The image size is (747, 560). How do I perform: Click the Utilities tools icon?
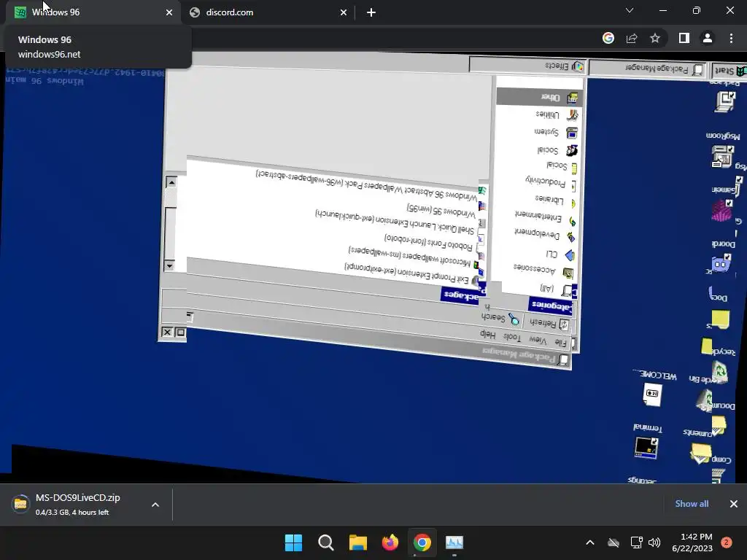[x=573, y=114]
